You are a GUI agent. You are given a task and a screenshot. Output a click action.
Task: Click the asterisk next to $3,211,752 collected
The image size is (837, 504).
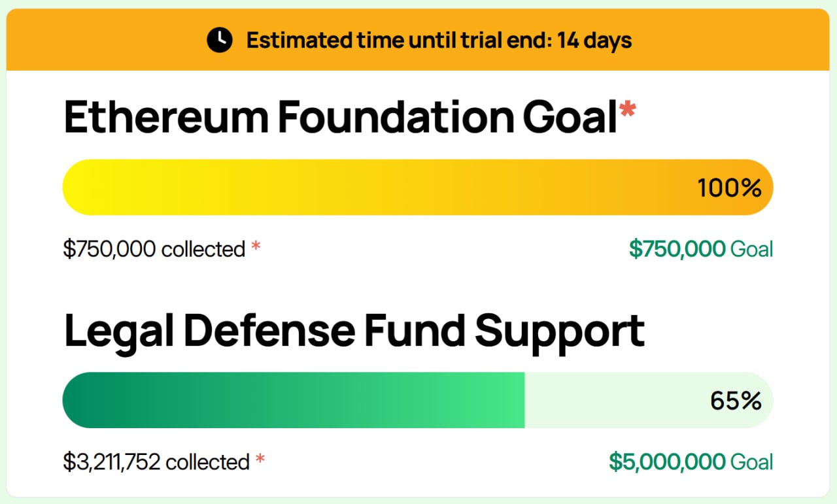click(260, 459)
